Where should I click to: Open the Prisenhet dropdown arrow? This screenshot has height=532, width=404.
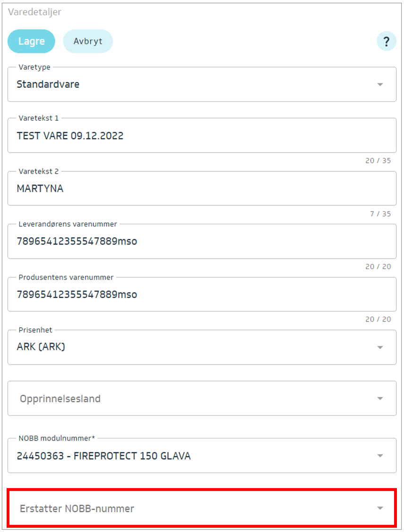pyautogui.click(x=380, y=347)
